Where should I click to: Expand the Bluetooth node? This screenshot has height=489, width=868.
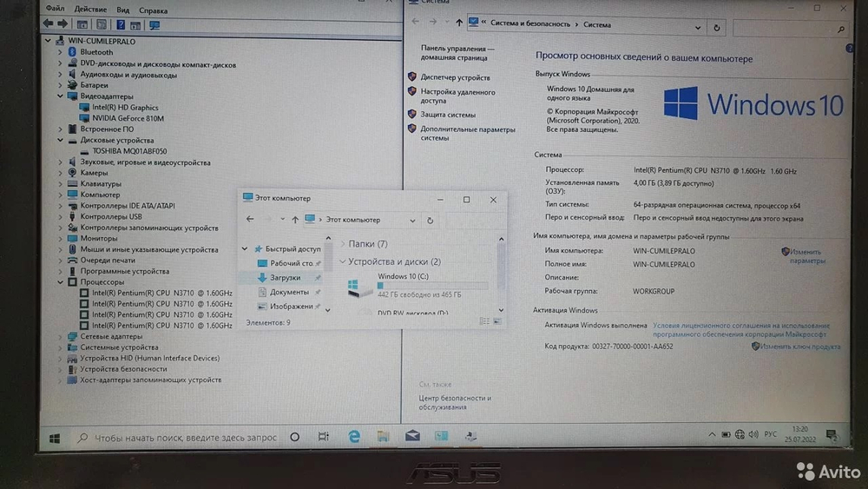(x=60, y=52)
